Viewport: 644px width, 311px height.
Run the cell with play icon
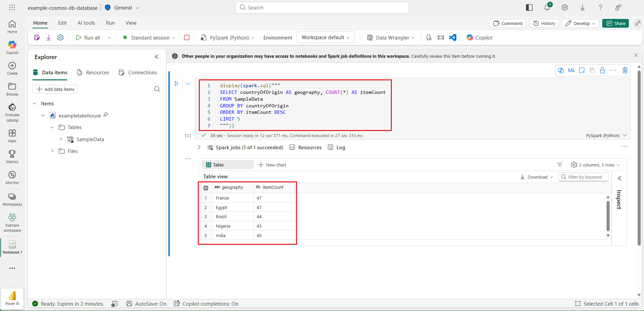click(177, 83)
